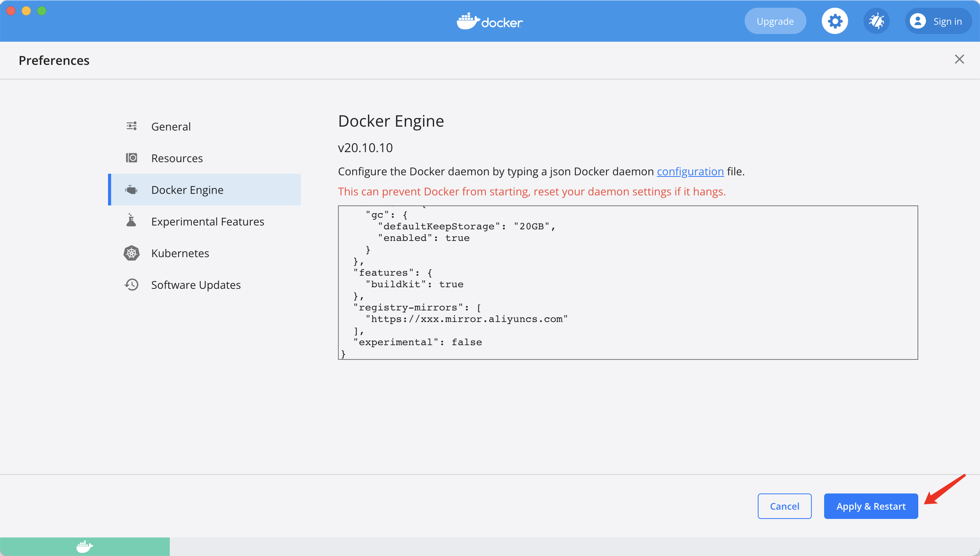Image resolution: width=980 pixels, height=556 pixels.
Task: Click the Sign in account avatar icon
Action: click(x=917, y=21)
